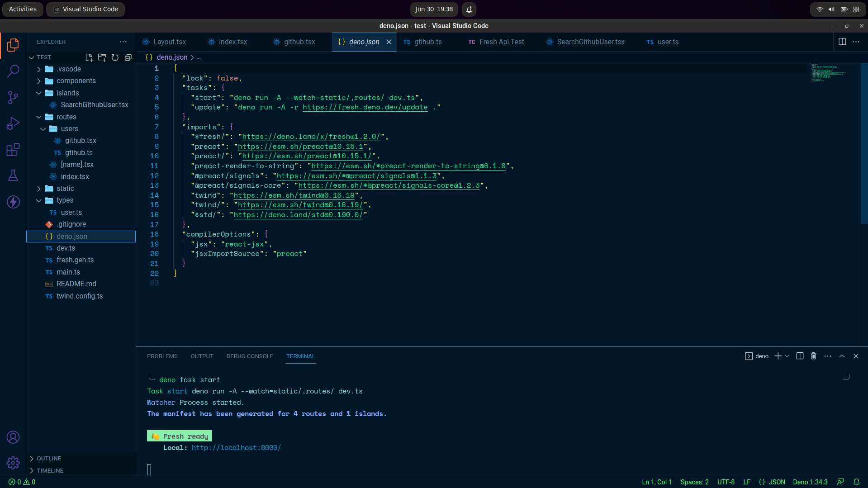Split the terminal panel
The image size is (868, 488).
pos(800,356)
